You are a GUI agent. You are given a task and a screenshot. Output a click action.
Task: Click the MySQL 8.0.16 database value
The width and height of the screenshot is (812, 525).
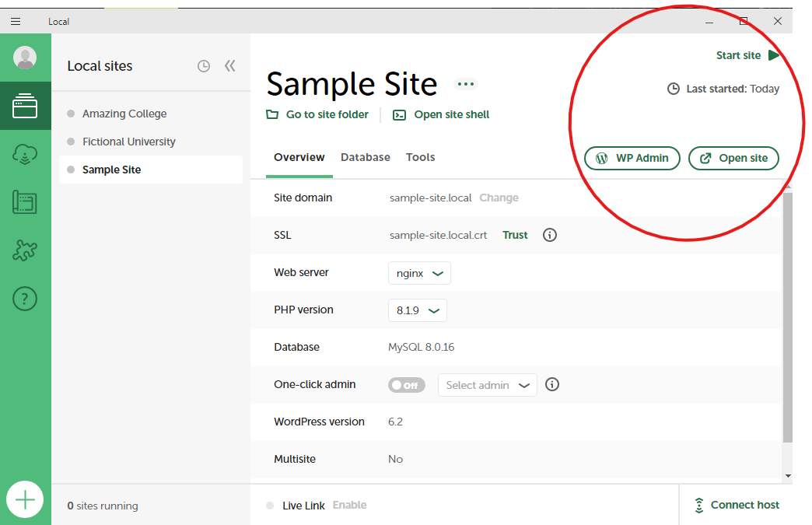click(421, 348)
